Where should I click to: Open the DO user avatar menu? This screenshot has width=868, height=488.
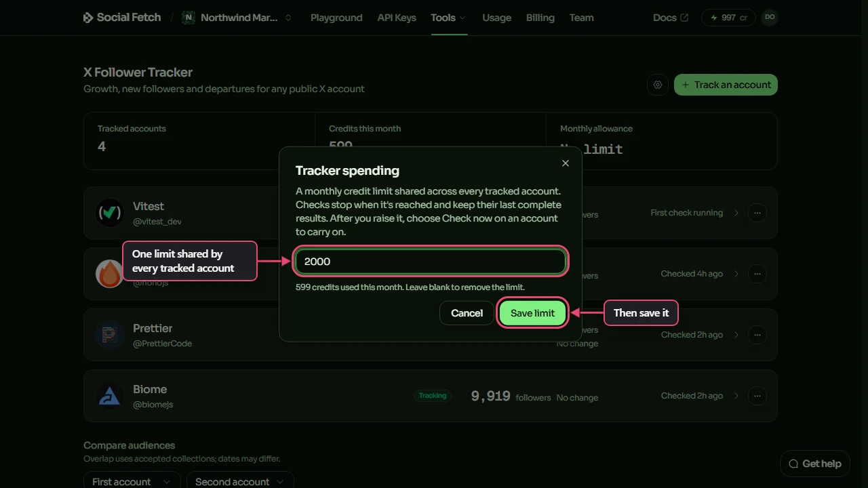769,18
